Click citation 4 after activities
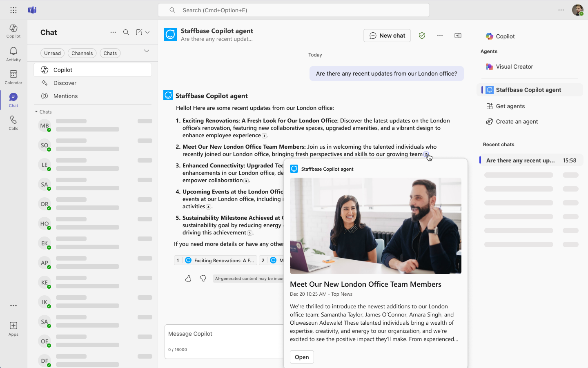The height and width of the screenshot is (368, 588). [x=208, y=207]
